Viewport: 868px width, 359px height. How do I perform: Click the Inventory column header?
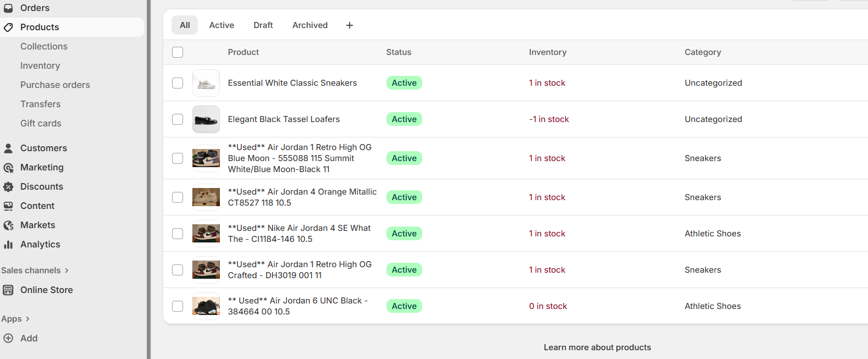548,52
